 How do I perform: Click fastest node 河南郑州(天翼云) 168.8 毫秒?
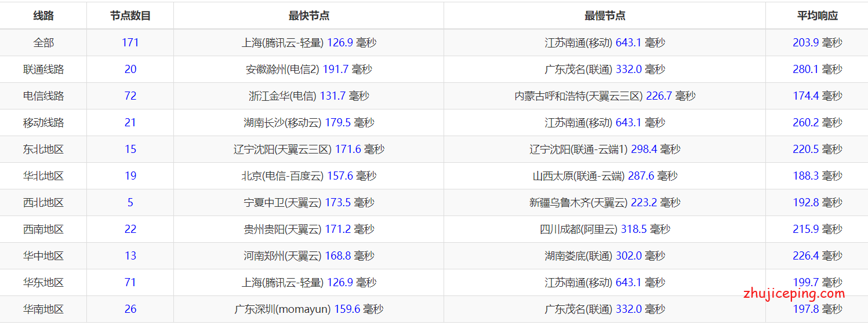[309, 256]
